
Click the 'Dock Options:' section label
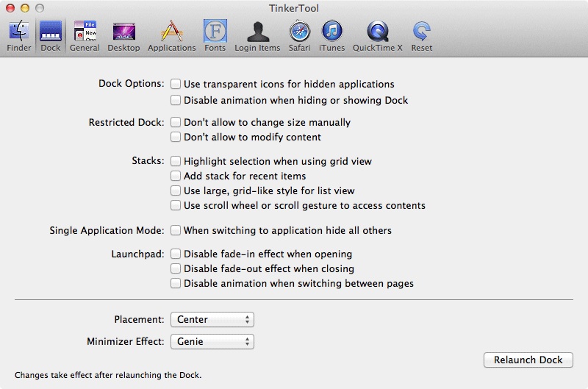coord(132,83)
